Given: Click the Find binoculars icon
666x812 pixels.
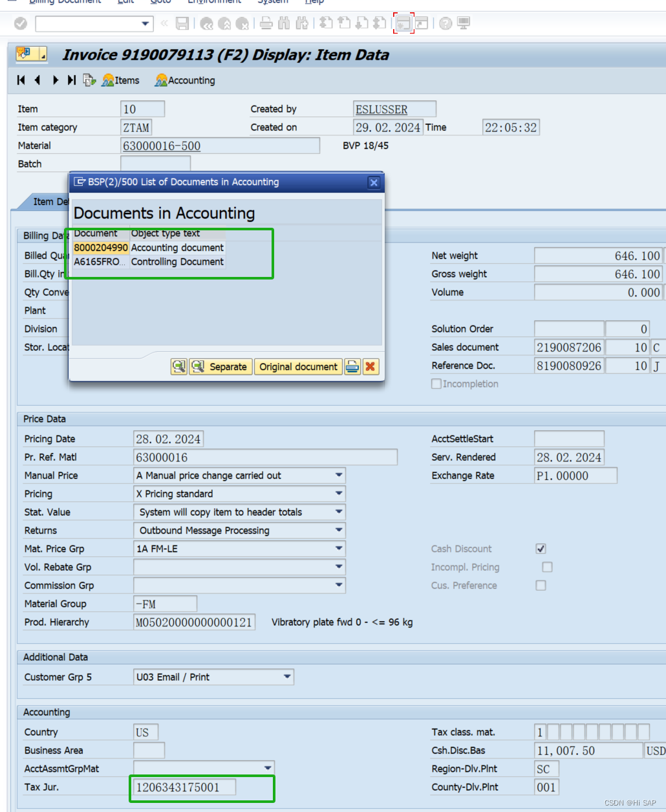Looking at the screenshot, I should [284, 23].
